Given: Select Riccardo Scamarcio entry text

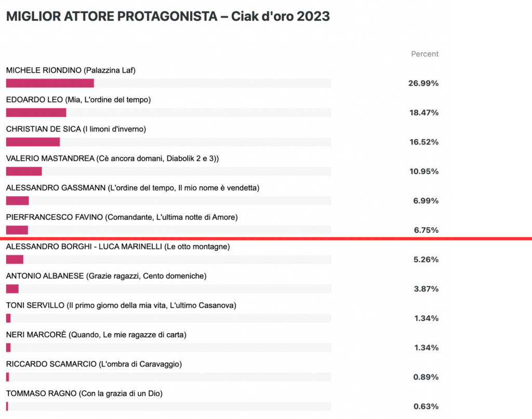Looking at the screenshot, I should (94, 364).
